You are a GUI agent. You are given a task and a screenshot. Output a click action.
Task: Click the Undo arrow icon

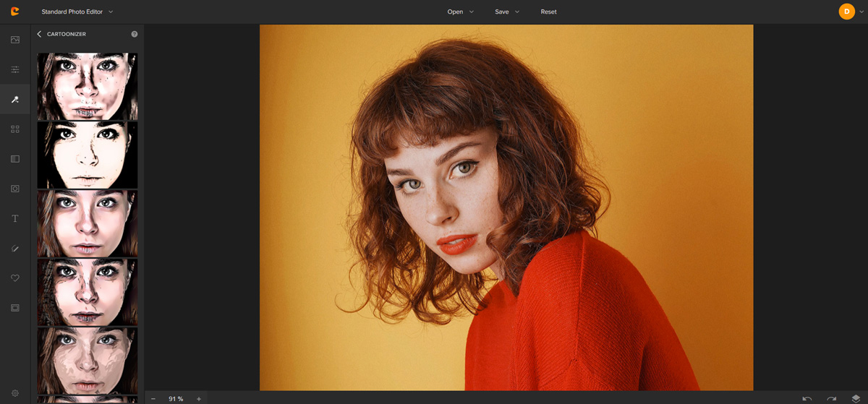[807, 399]
